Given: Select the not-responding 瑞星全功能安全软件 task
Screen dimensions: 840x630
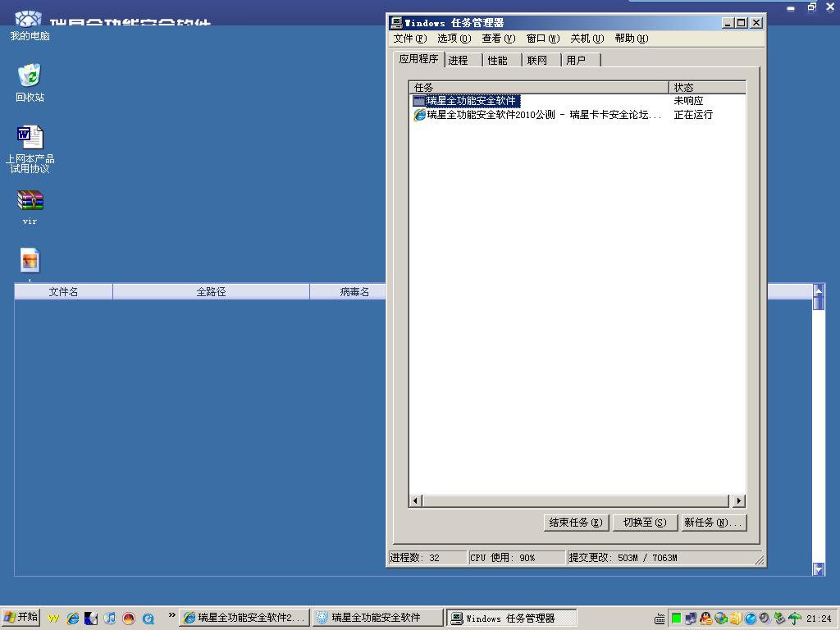Looking at the screenshot, I should 472,101.
